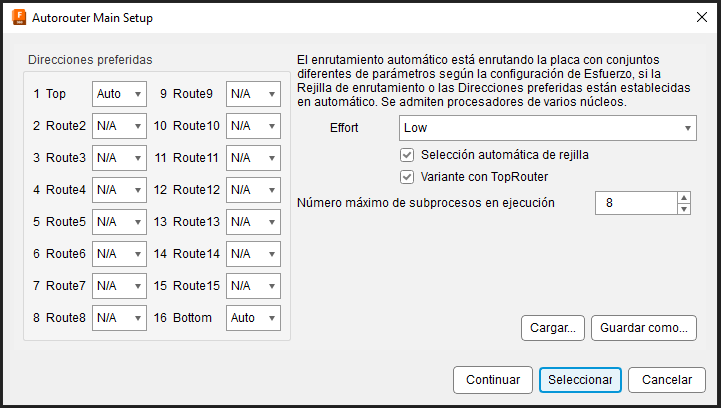Click the subprocess number input field
This screenshot has height=408, width=721.
tap(636, 203)
